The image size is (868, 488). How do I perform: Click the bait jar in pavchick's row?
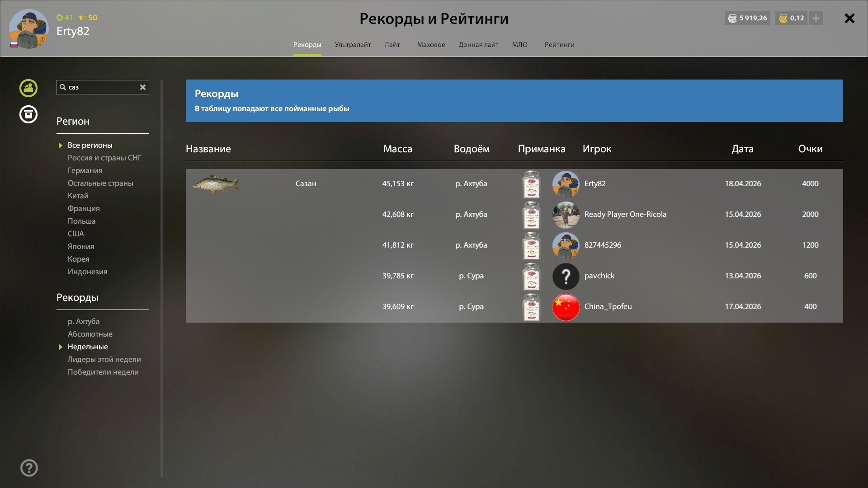coord(532,276)
